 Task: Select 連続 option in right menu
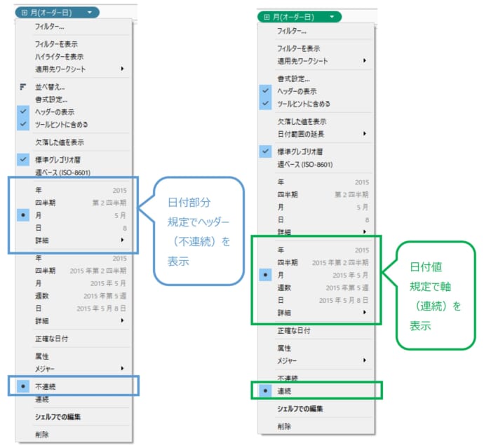pyautogui.click(x=316, y=391)
